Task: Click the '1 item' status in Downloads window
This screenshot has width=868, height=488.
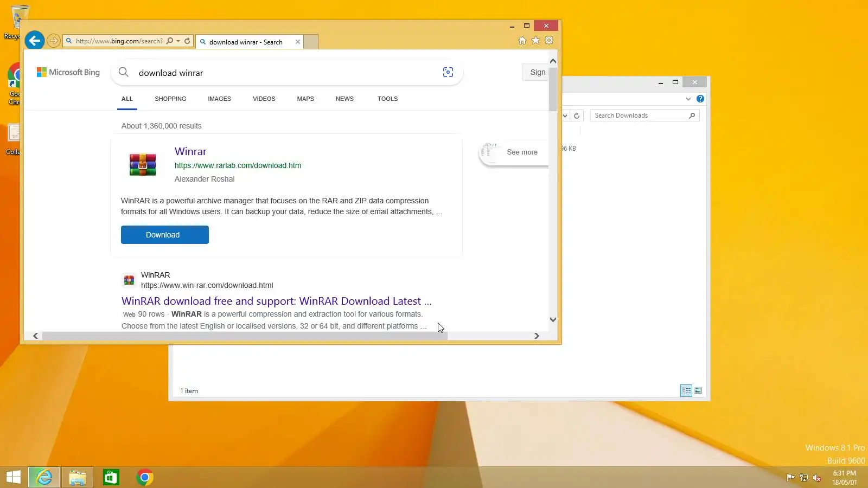Action: tap(189, 391)
